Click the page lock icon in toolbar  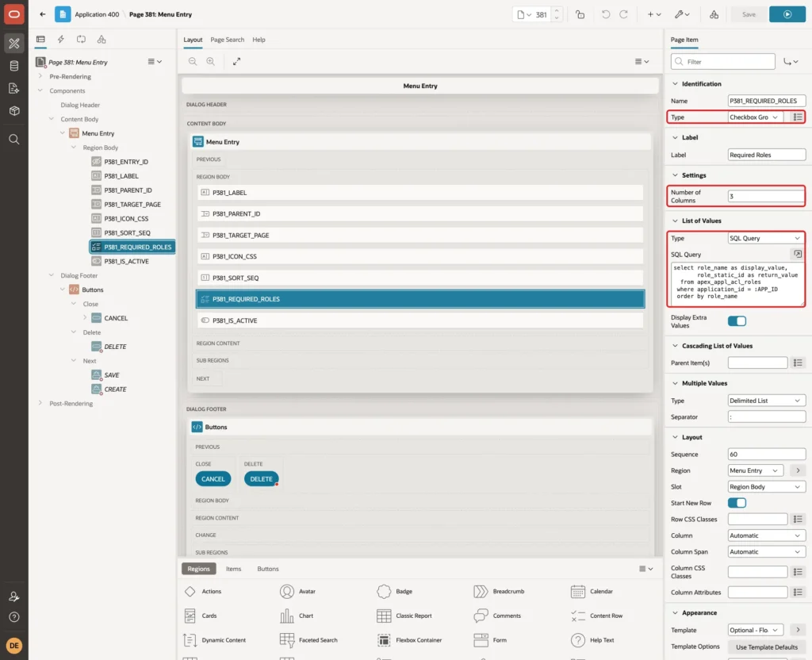(x=580, y=14)
